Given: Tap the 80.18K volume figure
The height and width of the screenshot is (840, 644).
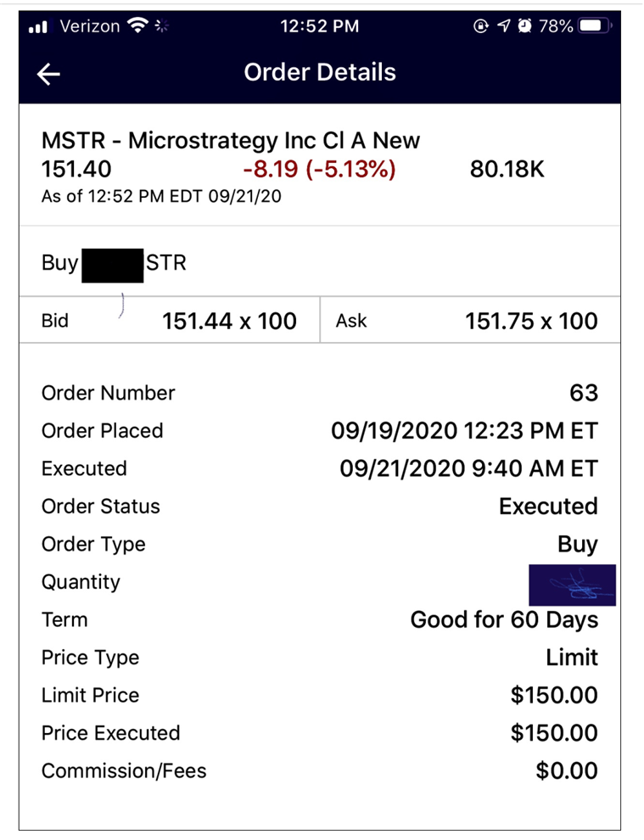Looking at the screenshot, I should (x=507, y=170).
